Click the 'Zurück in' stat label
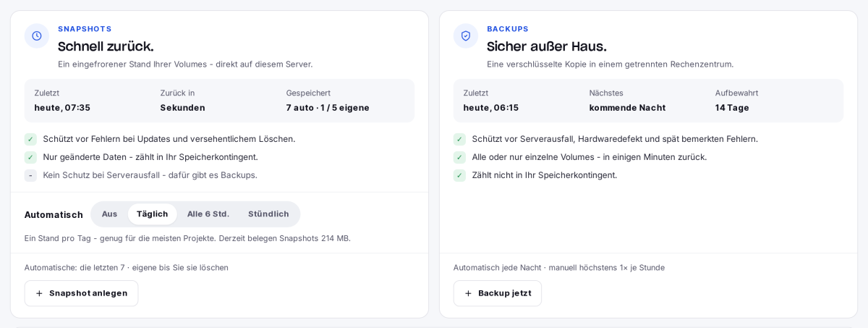868x328 pixels. [177, 93]
